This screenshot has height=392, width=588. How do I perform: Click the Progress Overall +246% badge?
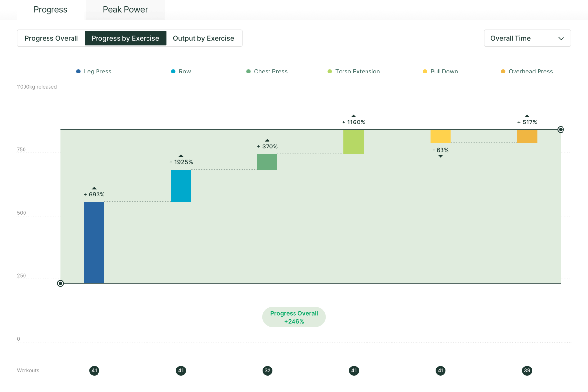tap(294, 317)
